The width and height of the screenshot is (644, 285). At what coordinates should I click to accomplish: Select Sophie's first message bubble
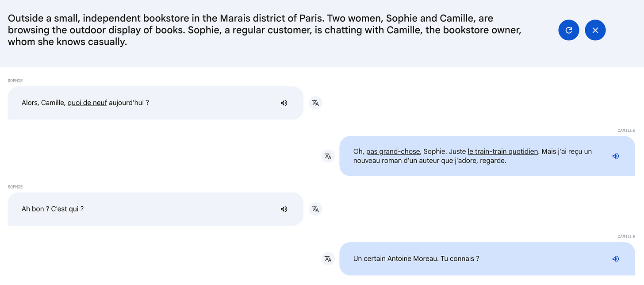coord(156,103)
